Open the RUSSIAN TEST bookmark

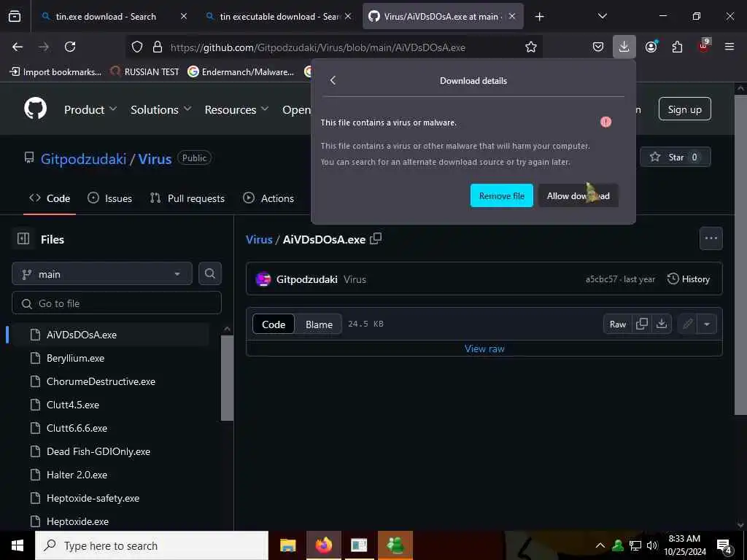pos(145,72)
